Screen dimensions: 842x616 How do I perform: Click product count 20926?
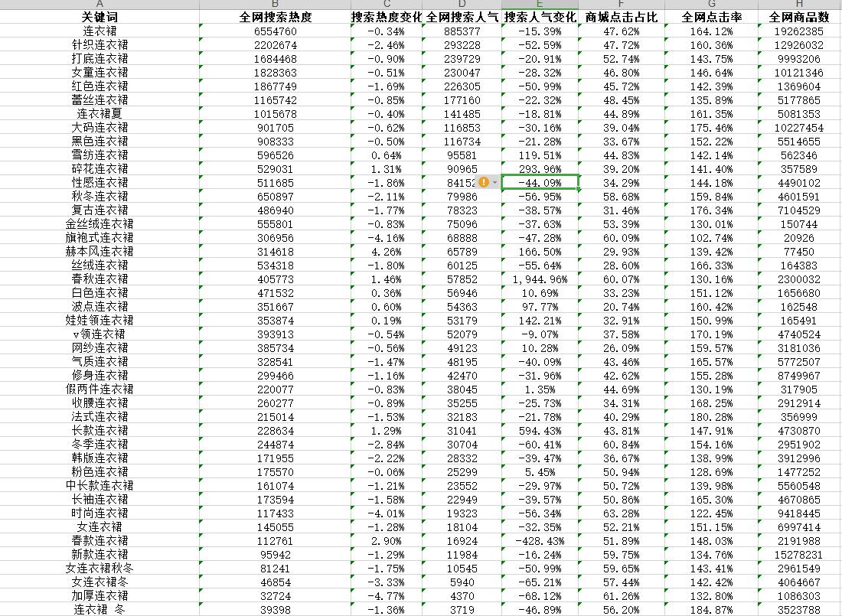[x=799, y=238]
